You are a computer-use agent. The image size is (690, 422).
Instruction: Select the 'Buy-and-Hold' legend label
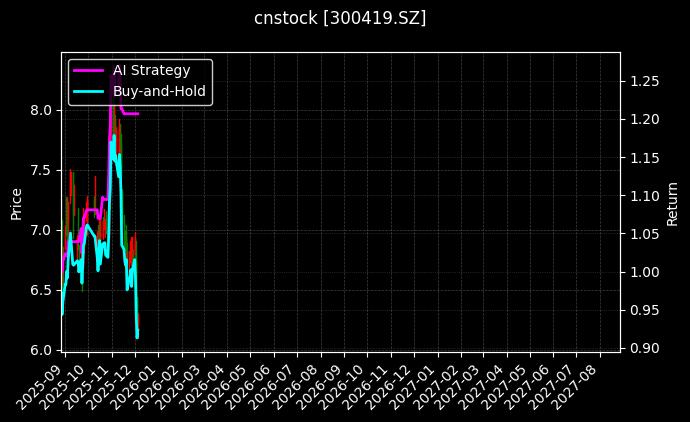[x=159, y=91]
